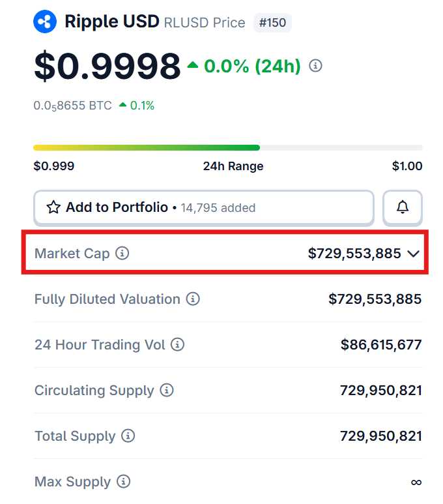The width and height of the screenshot is (443, 504).
Task: Click the Total Supply info icon
Action: pyautogui.click(x=128, y=436)
